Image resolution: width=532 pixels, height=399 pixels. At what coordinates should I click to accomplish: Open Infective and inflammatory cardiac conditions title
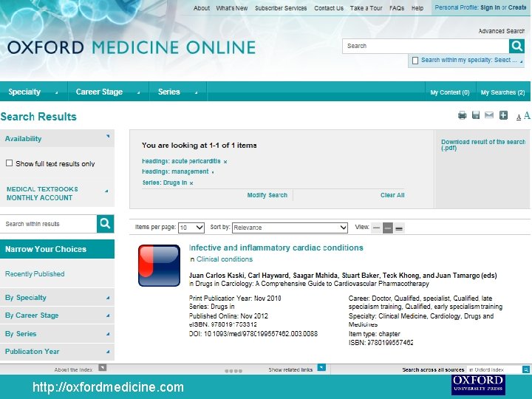point(276,248)
